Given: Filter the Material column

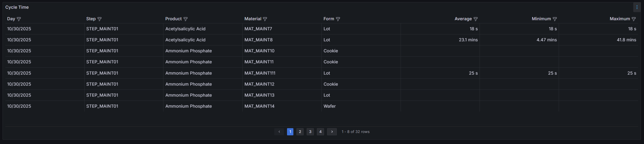Looking at the screenshot, I should (x=265, y=19).
